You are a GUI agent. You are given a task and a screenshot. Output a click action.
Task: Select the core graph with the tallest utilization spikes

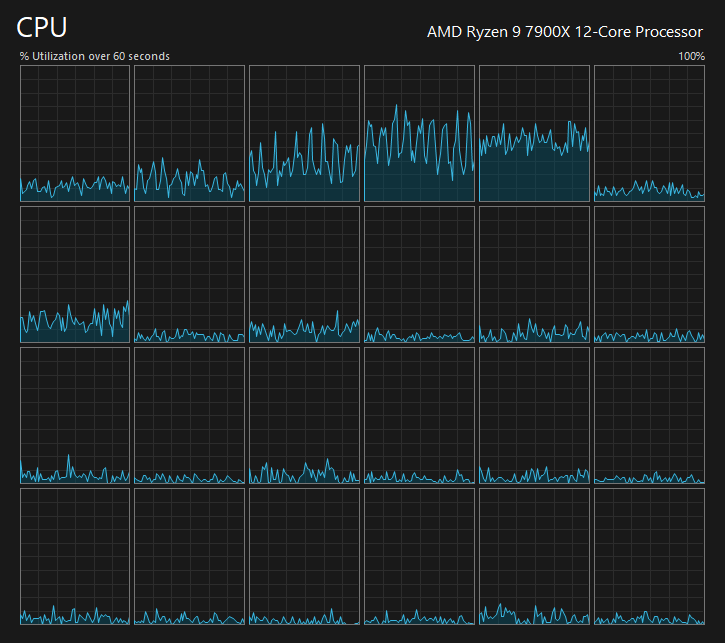coord(419,134)
